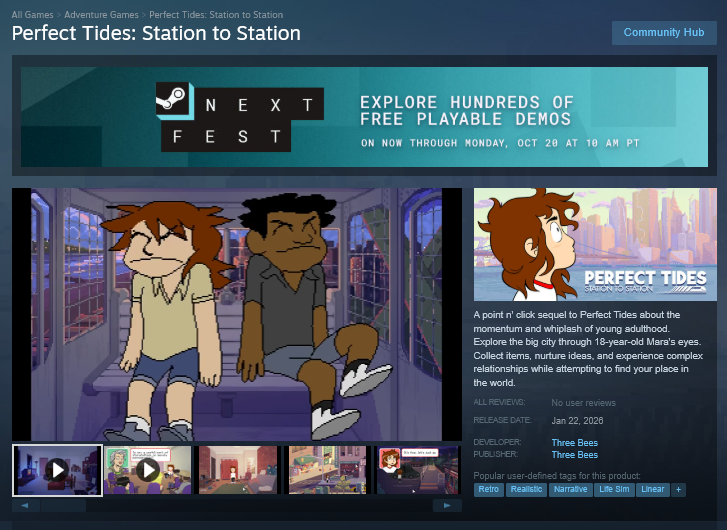View the third screenshot thumbnail

(238, 470)
